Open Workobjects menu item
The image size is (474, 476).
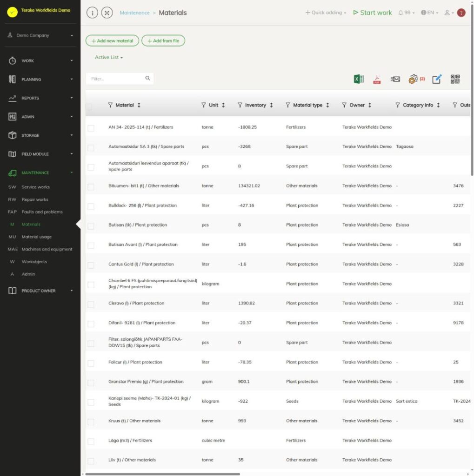pyautogui.click(x=34, y=262)
